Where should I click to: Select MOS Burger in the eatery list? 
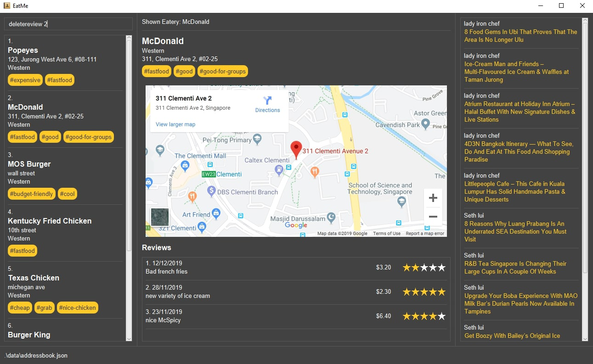pyautogui.click(x=65, y=176)
